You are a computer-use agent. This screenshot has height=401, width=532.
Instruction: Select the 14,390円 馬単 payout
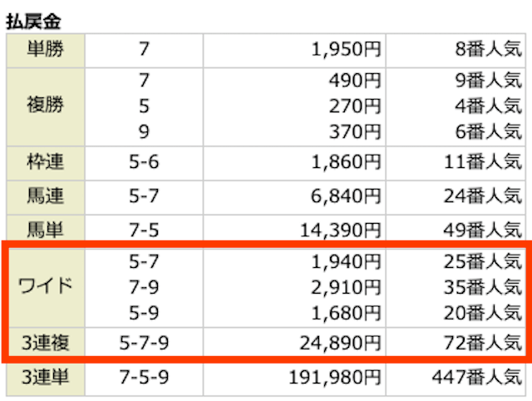pos(341,230)
